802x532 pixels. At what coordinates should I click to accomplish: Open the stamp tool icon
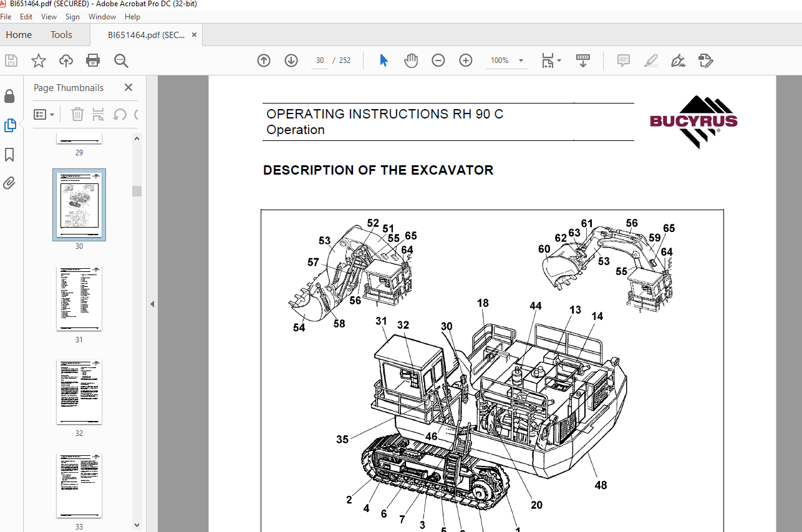pyautogui.click(x=705, y=60)
